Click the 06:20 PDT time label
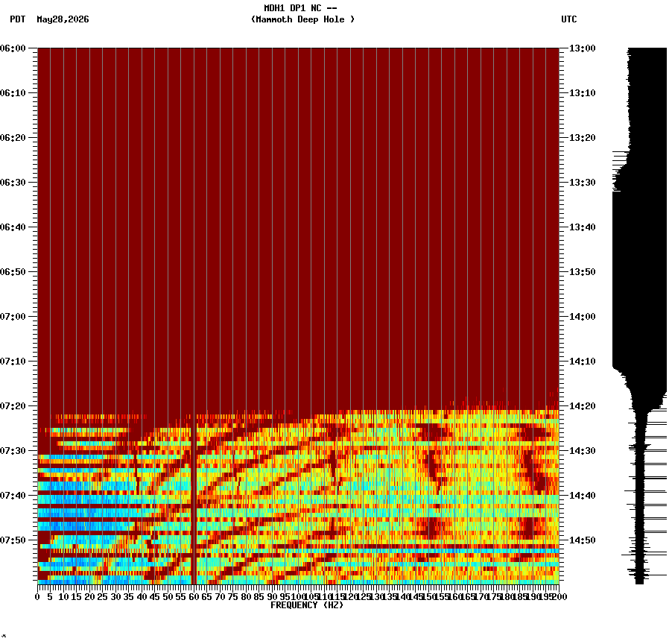 (13, 138)
